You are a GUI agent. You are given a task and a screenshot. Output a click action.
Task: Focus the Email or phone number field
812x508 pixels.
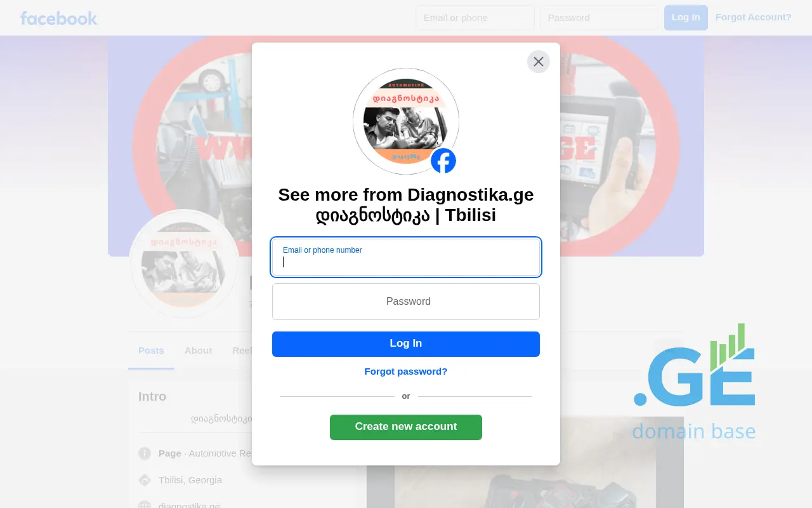406,257
